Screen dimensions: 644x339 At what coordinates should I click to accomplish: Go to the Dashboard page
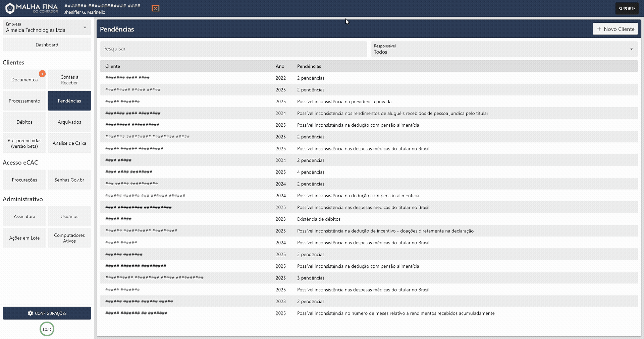click(47, 44)
